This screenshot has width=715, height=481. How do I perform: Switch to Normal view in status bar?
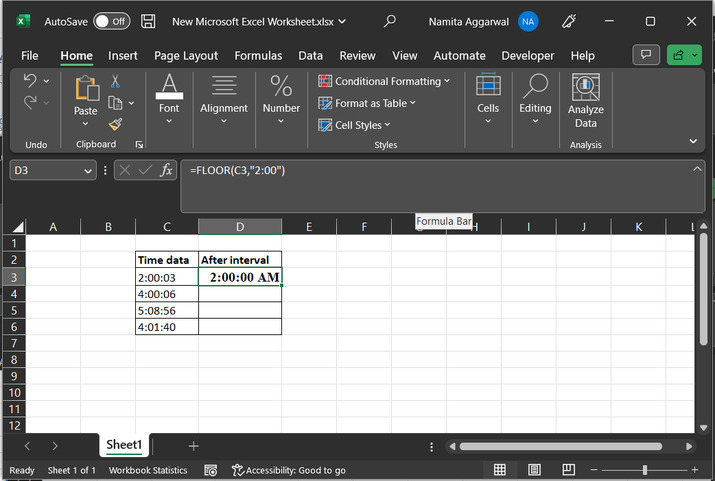click(x=500, y=470)
